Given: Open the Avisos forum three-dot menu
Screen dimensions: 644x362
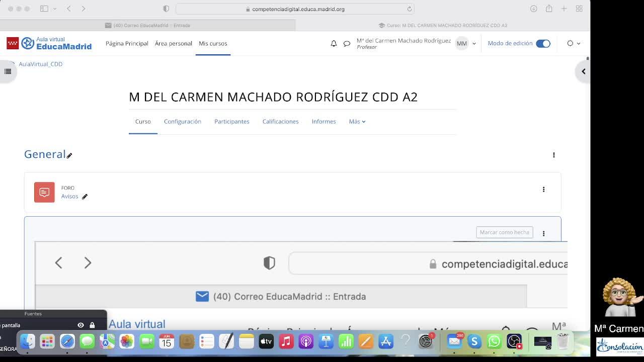Looking at the screenshot, I should coord(543,190).
